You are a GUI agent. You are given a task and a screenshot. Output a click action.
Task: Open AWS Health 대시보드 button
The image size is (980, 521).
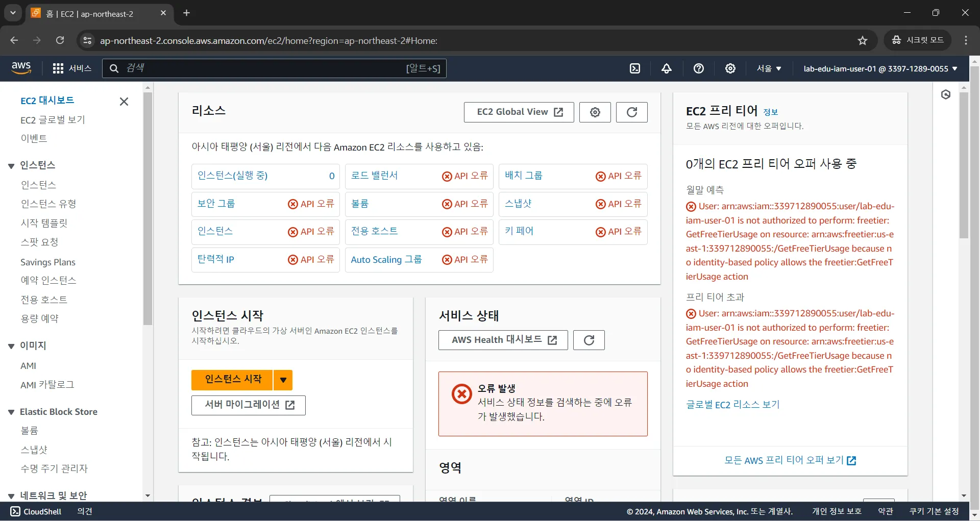pyautogui.click(x=503, y=340)
